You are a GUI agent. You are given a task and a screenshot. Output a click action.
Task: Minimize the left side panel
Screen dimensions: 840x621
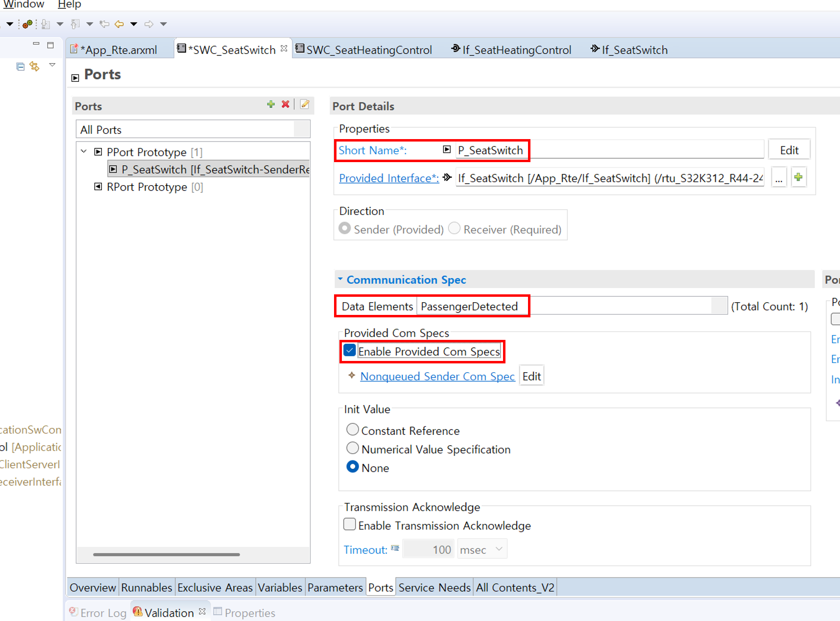pos(36,45)
